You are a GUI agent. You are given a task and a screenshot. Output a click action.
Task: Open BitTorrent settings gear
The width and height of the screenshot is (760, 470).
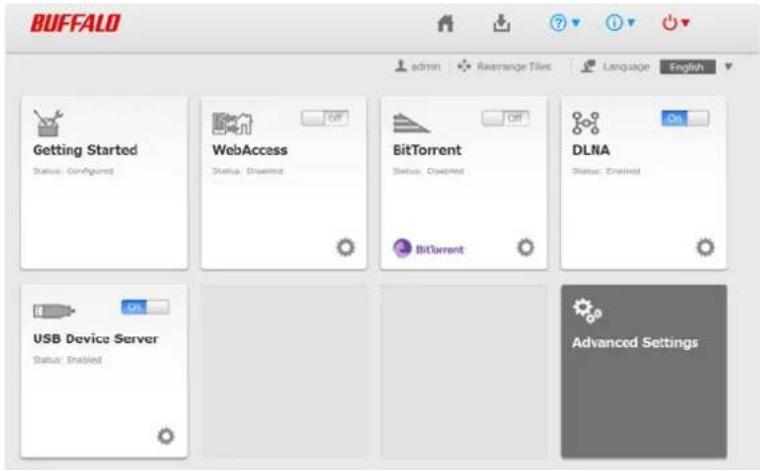point(525,248)
